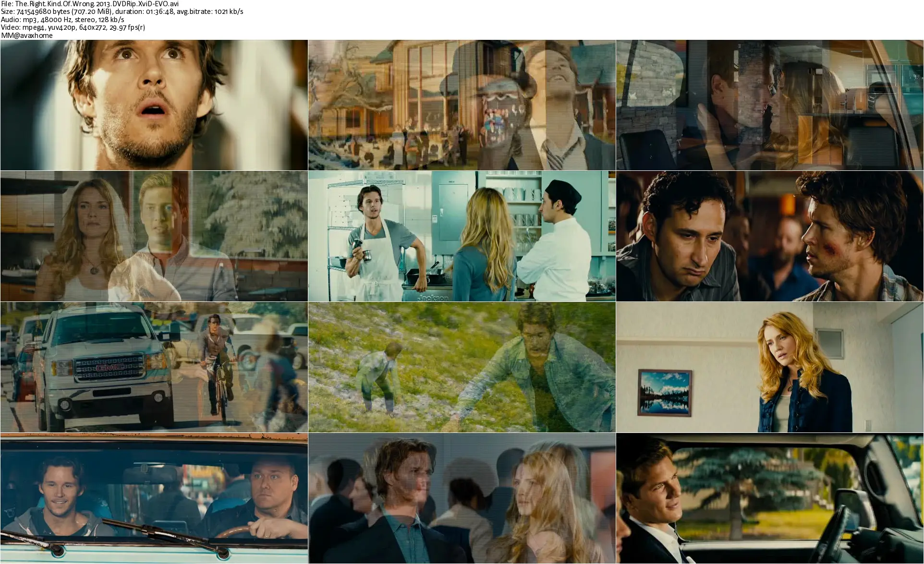Select the thumbnail of men on a grassy hillside

(x=462, y=367)
